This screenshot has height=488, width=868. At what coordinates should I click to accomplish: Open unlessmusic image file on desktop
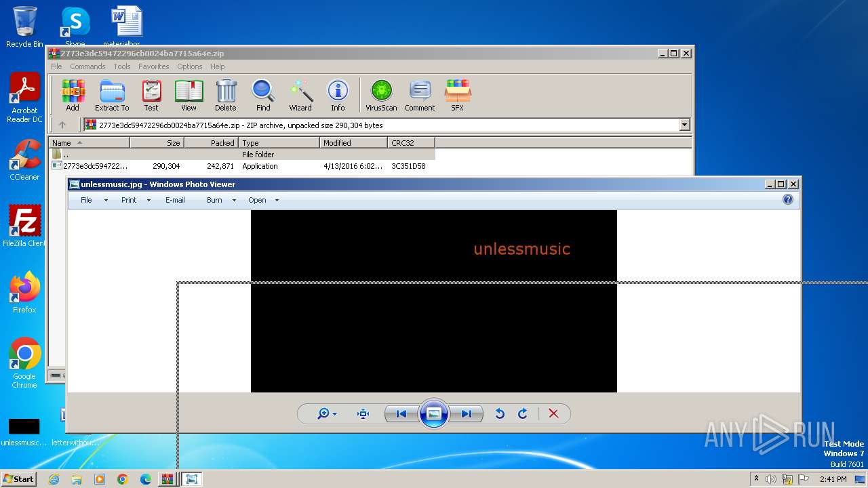pos(24,432)
